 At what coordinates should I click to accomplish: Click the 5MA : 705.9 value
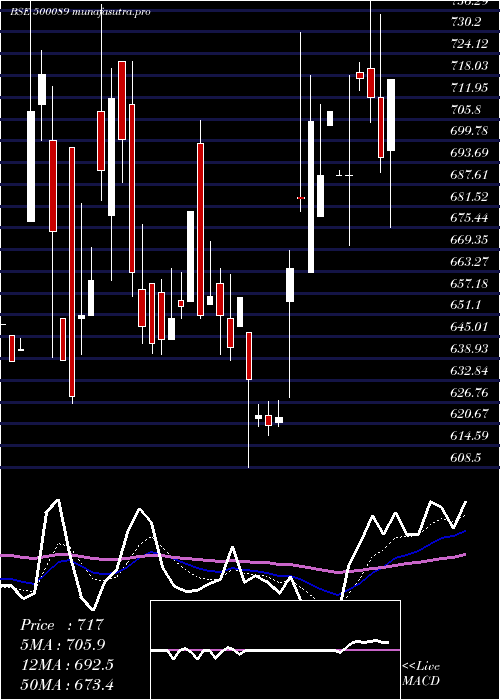coord(62,645)
